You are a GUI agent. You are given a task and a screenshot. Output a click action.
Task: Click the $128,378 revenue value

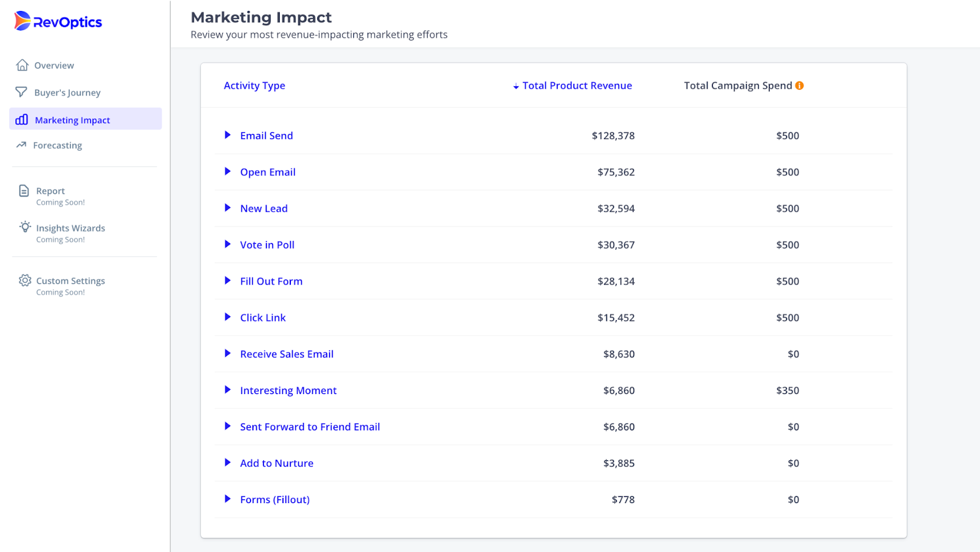[613, 136]
